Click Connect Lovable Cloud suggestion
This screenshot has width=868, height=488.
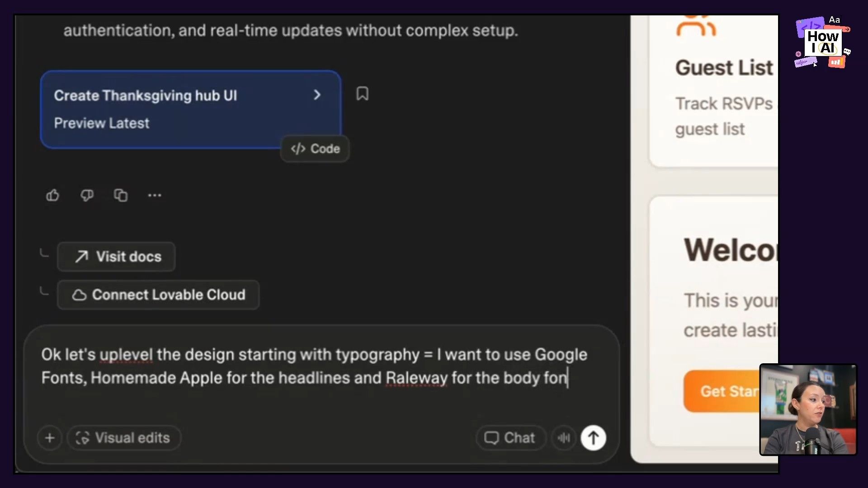pyautogui.click(x=158, y=295)
